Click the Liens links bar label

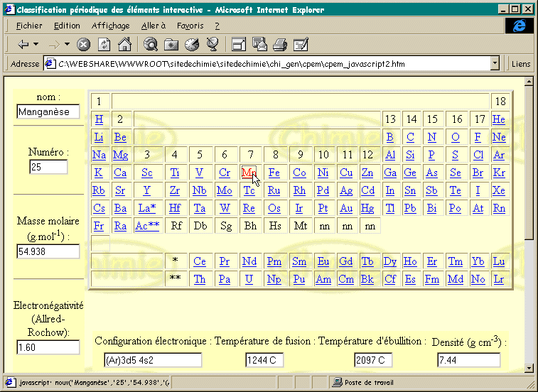tap(521, 64)
